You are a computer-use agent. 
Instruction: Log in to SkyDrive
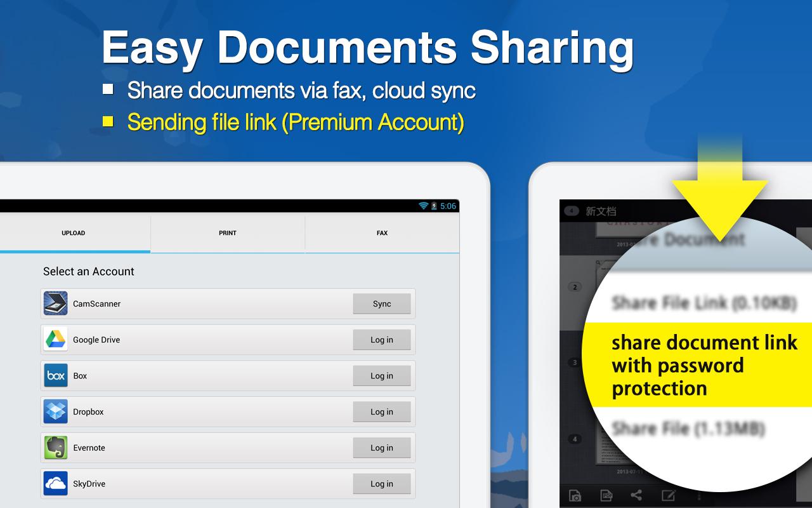click(382, 484)
